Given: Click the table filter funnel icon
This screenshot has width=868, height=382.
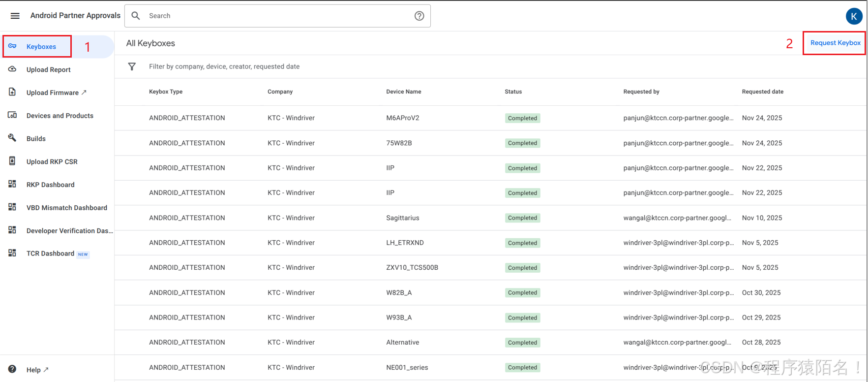Looking at the screenshot, I should [132, 66].
